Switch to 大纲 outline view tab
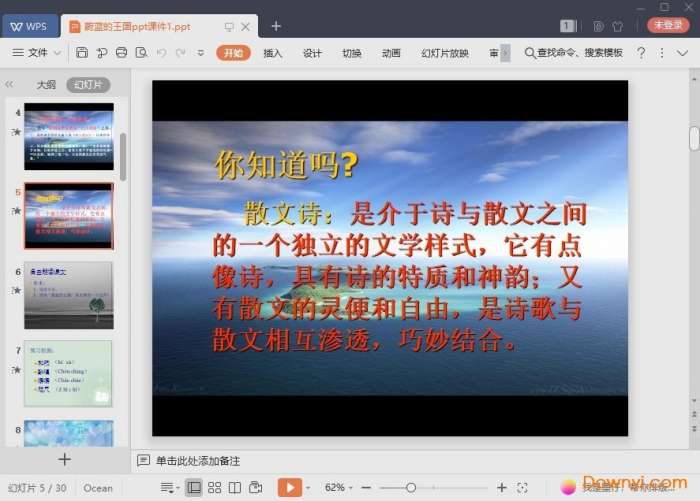700x501 pixels. tap(46, 84)
